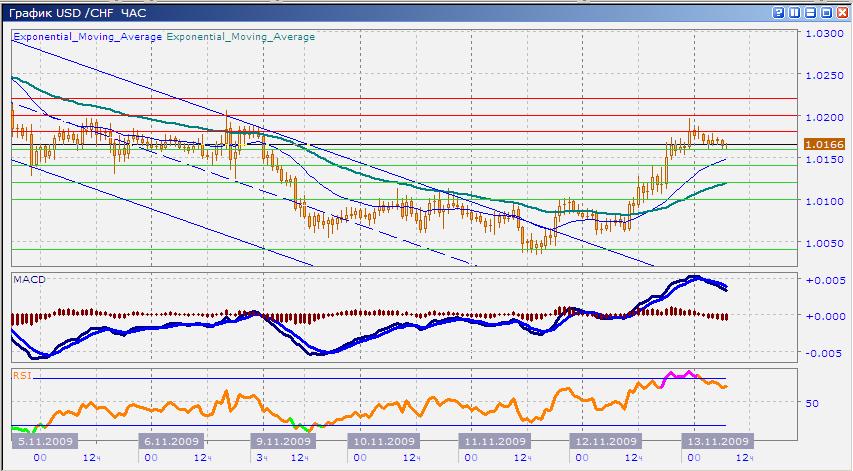Select the teal Exponential_Moving_Average legend label

(240, 37)
